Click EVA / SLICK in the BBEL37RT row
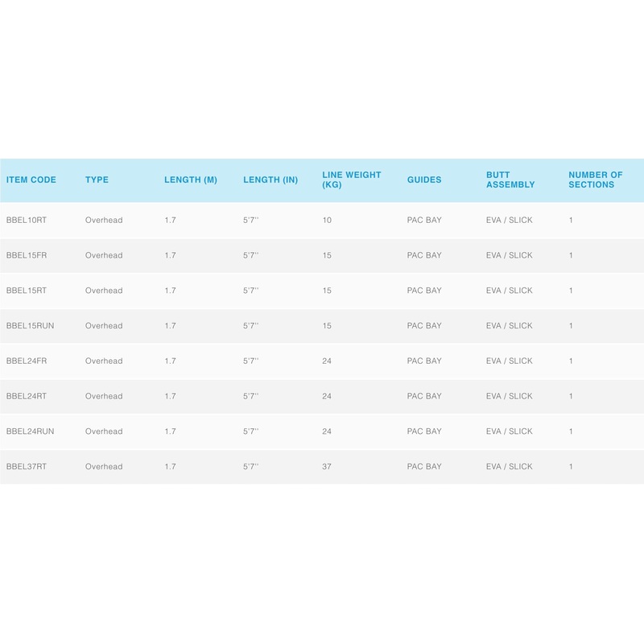Viewport: 644px width, 644px height. (509, 467)
